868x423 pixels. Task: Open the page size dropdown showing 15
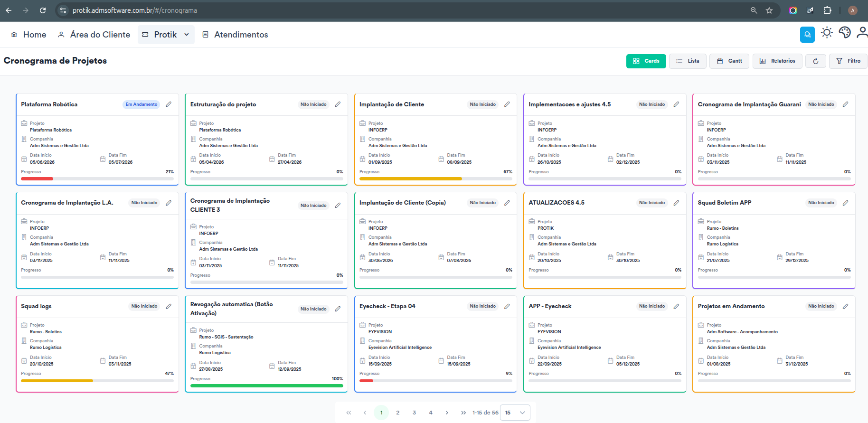[x=515, y=413]
